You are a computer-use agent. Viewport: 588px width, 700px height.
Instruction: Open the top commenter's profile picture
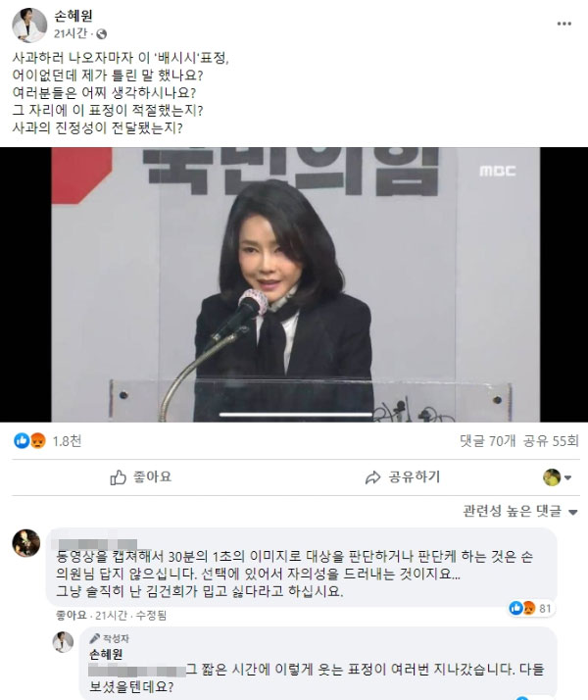click(25, 543)
